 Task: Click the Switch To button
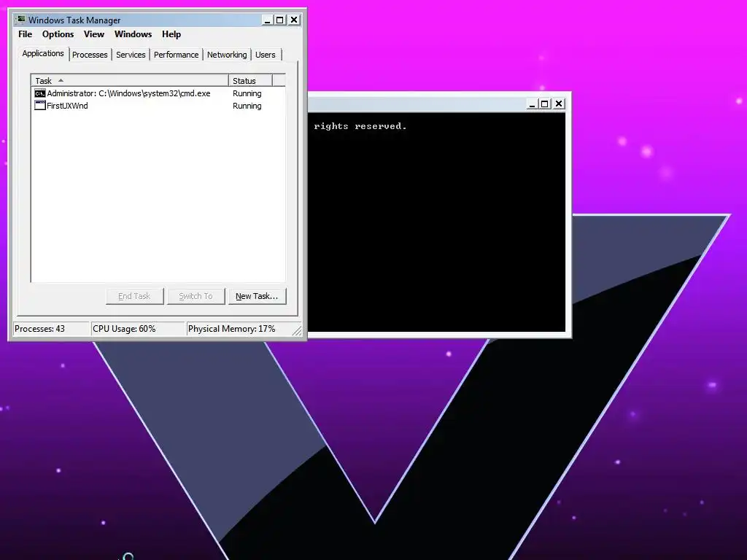point(196,296)
